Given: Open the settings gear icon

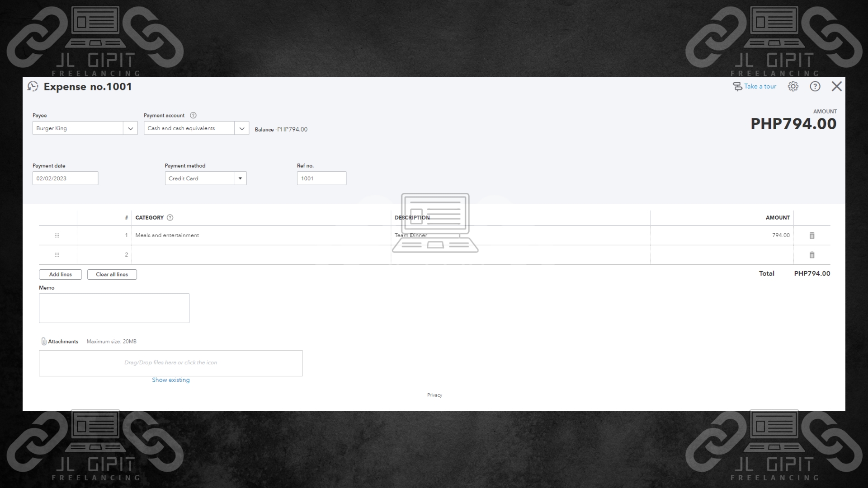Looking at the screenshot, I should click(793, 86).
